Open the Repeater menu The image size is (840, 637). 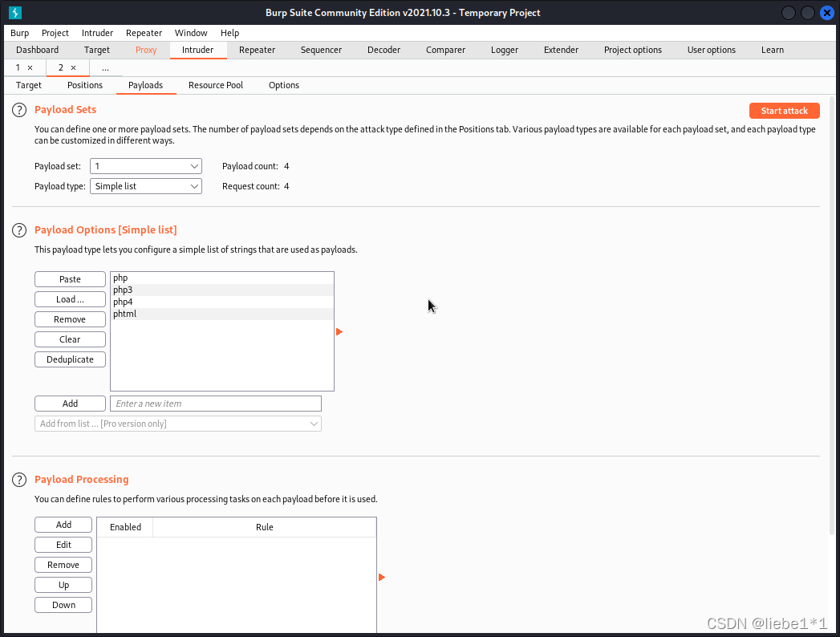[144, 33]
